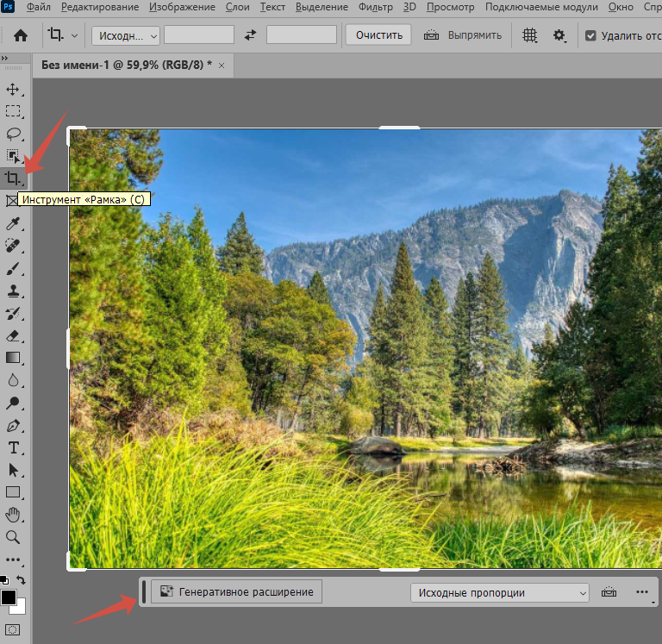Open additional crop settings gear
The image size is (662, 644).
click(559, 35)
